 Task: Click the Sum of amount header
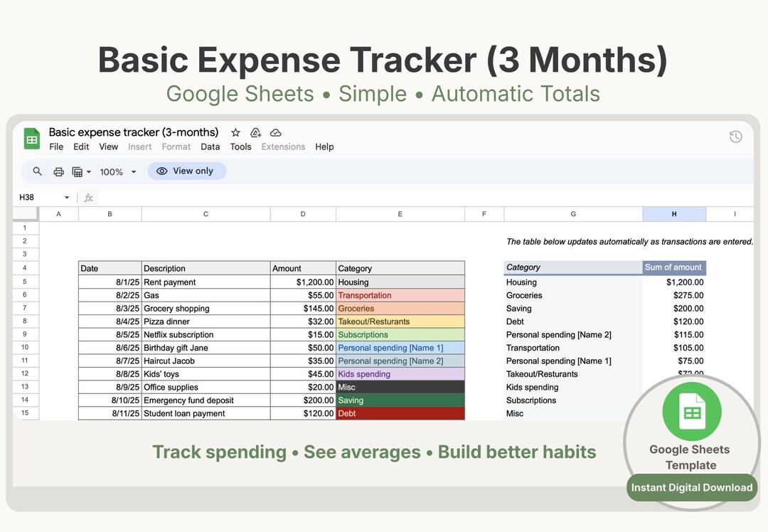pyautogui.click(x=674, y=267)
